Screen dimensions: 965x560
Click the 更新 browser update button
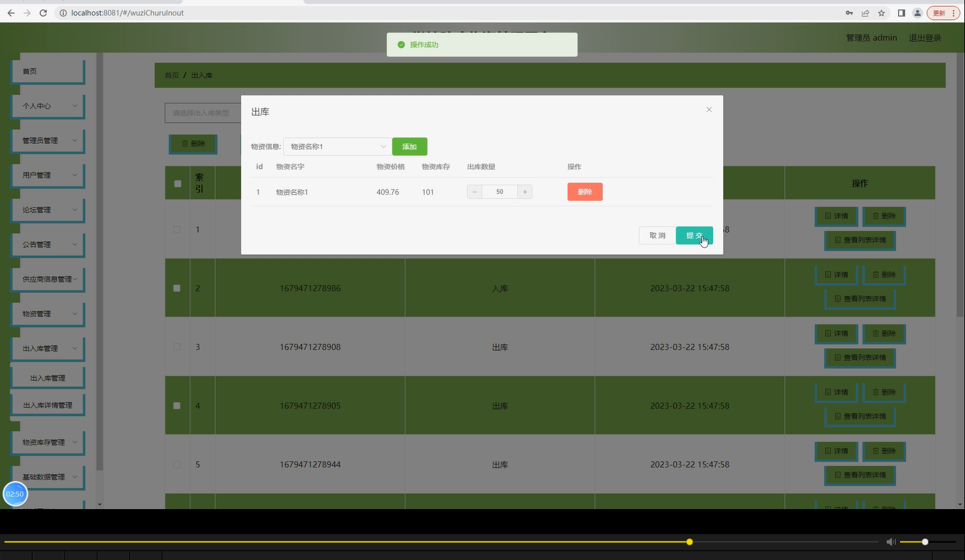(943, 13)
